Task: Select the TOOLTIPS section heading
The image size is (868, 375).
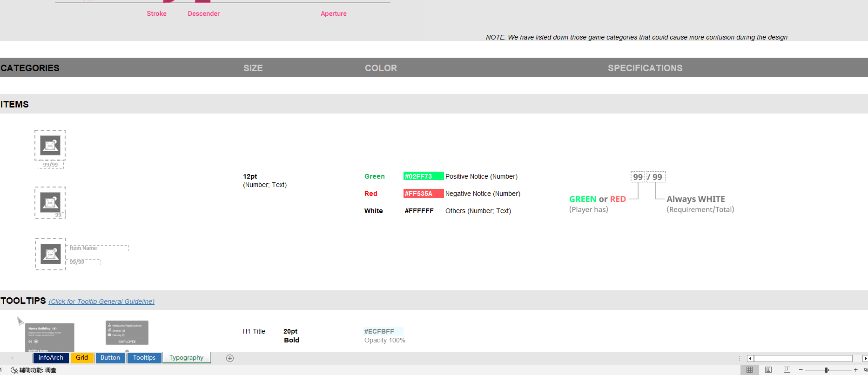Action: [23, 301]
